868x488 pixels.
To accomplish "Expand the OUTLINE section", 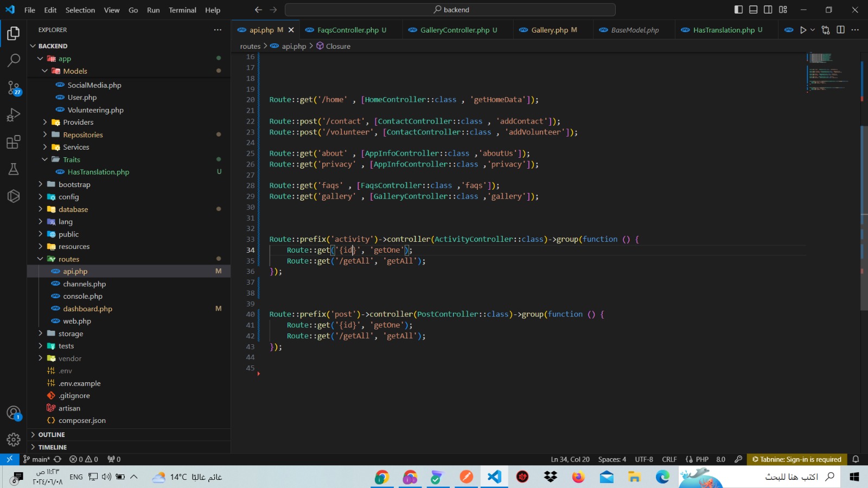I will tap(52, 435).
